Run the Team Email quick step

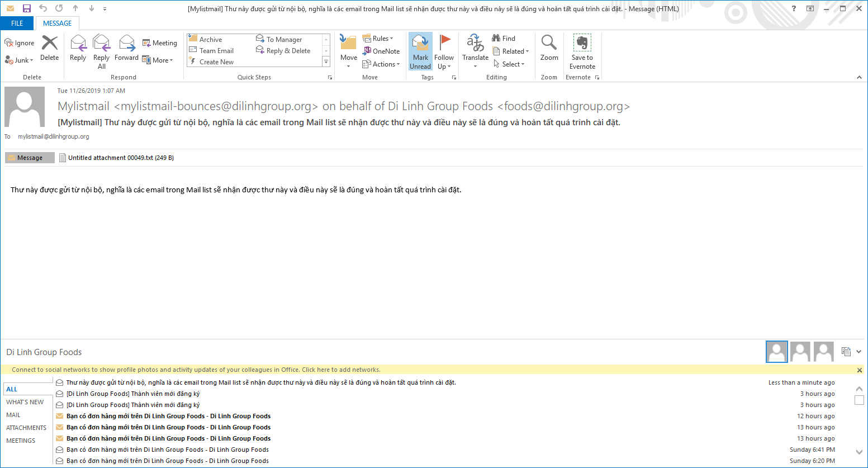coord(211,50)
